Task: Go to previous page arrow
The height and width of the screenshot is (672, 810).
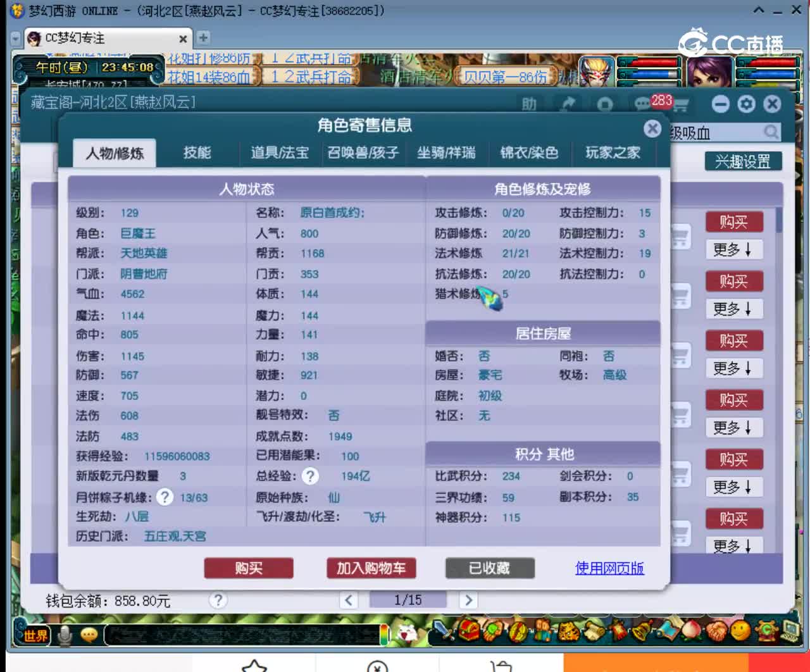Action: point(349,600)
